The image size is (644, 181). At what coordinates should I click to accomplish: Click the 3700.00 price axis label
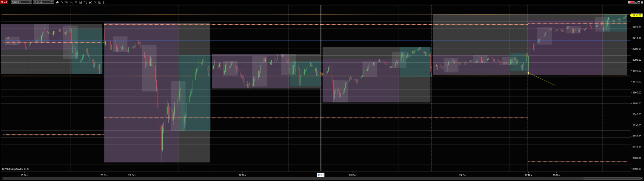click(x=637, y=49)
